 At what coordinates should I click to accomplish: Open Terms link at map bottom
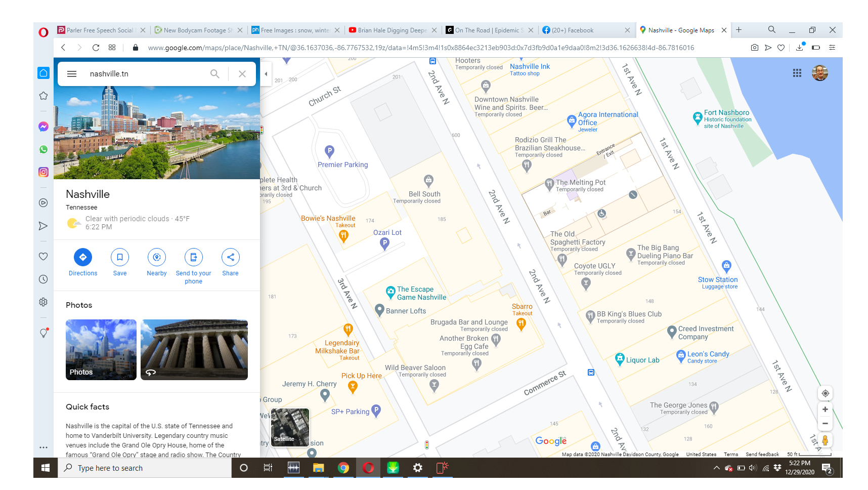point(730,455)
